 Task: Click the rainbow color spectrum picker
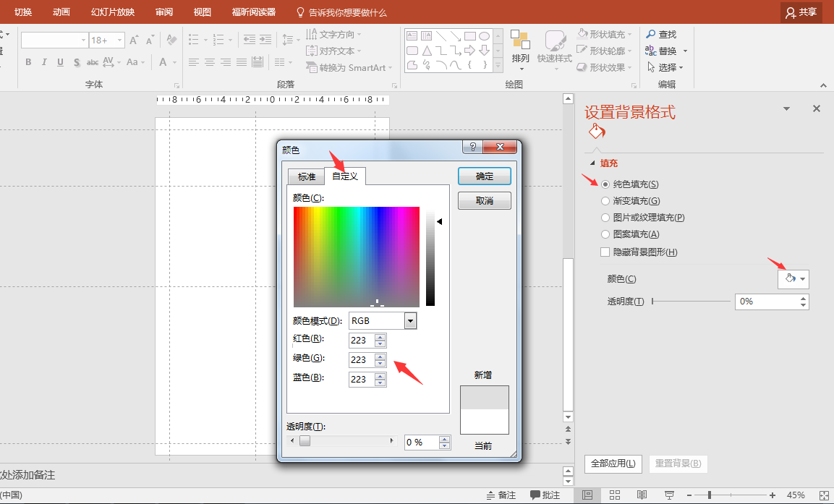(x=356, y=257)
